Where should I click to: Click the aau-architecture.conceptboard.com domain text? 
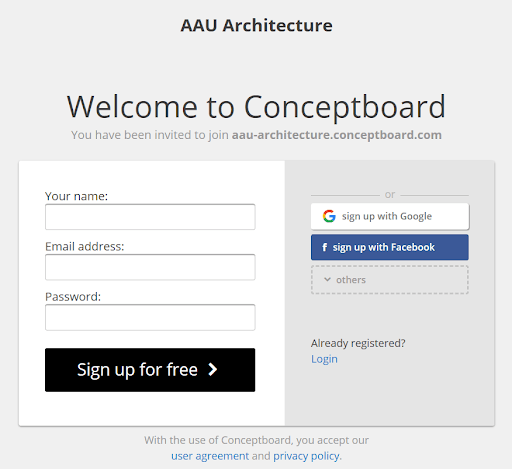point(337,135)
